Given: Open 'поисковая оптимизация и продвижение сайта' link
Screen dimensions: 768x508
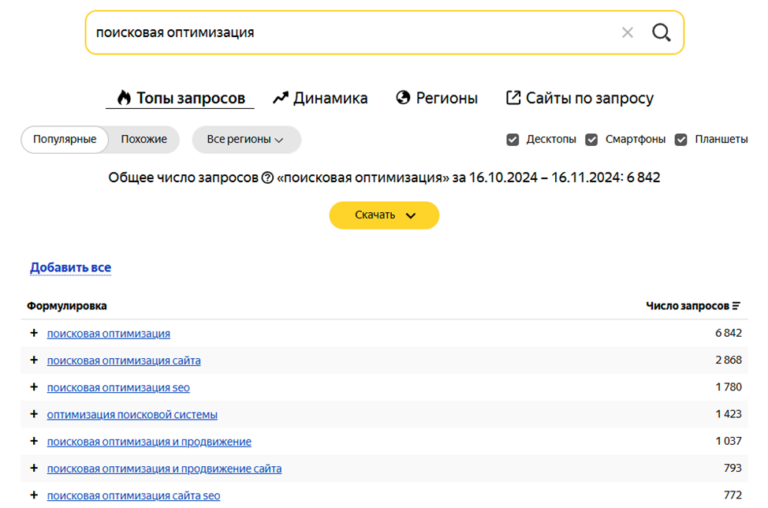Looking at the screenshot, I should [x=164, y=468].
